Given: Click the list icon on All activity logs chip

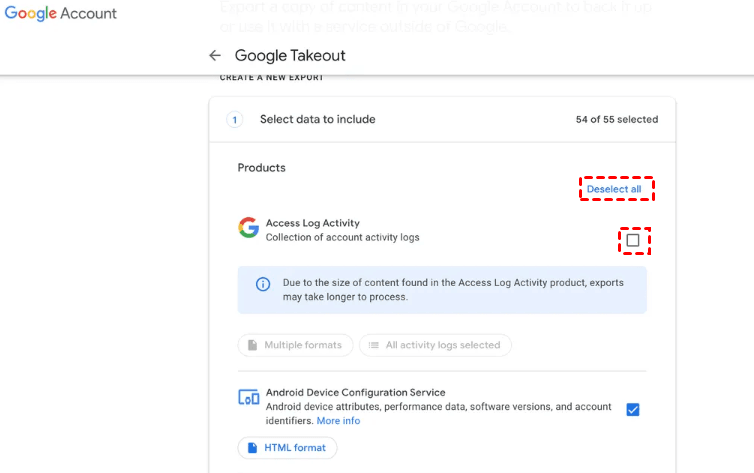Looking at the screenshot, I should pos(373,345).
